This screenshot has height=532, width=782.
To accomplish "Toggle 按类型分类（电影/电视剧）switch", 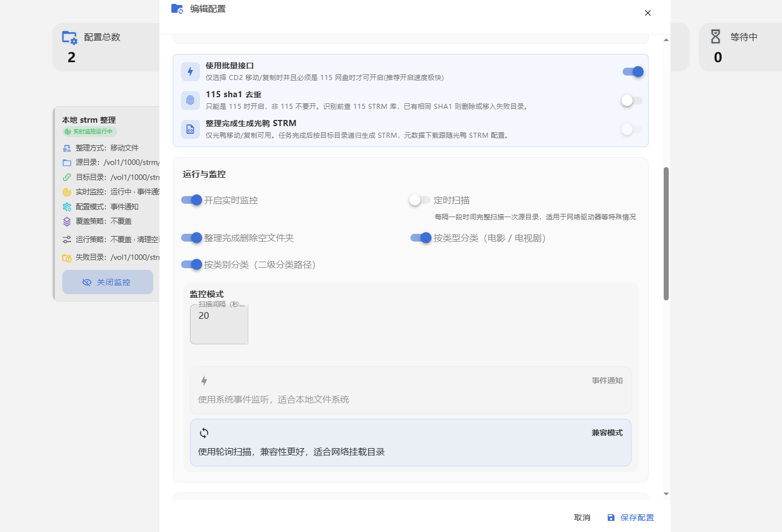I will pos(421,238).
